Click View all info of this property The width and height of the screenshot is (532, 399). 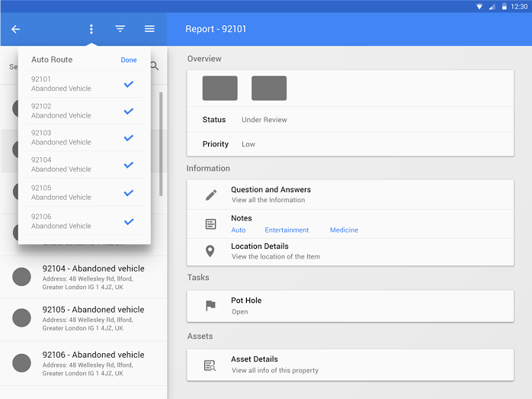tap(275, 371)
